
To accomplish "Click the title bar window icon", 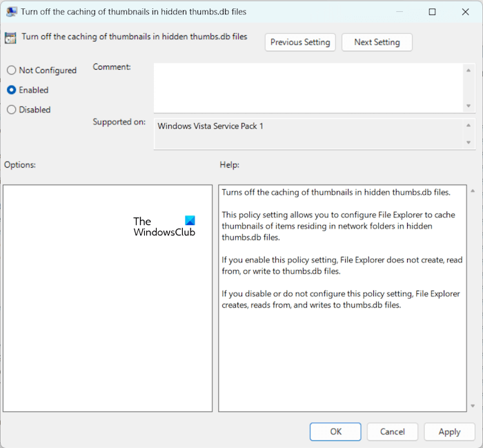I will pyautogui.click(x=12, y=12).
